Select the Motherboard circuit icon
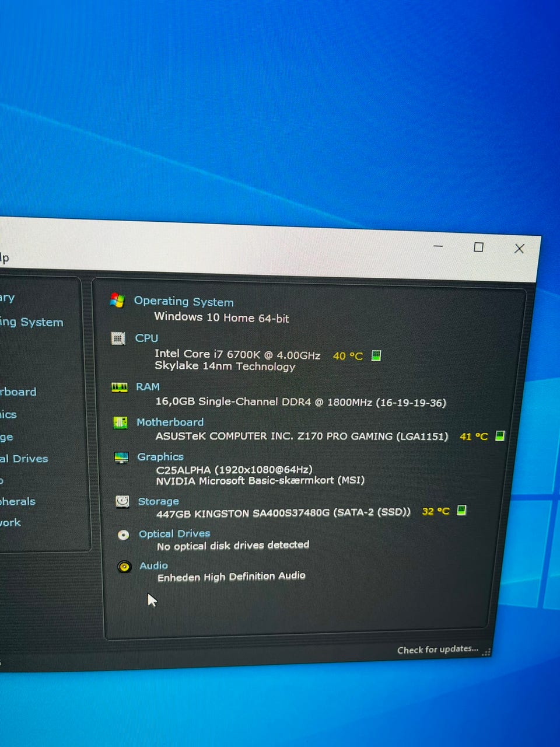Viewport: 560px width, 747px height. tap(120, 423)
